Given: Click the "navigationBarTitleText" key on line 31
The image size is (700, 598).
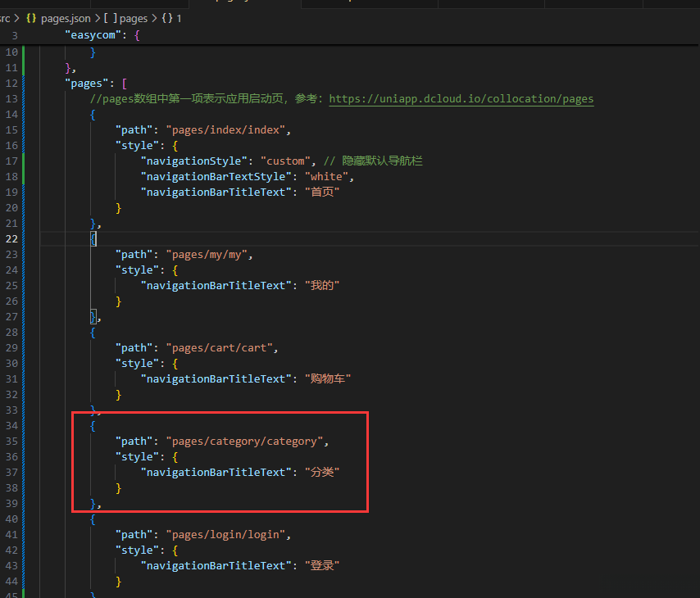Looking at the screenshot, I should (216, 378).
